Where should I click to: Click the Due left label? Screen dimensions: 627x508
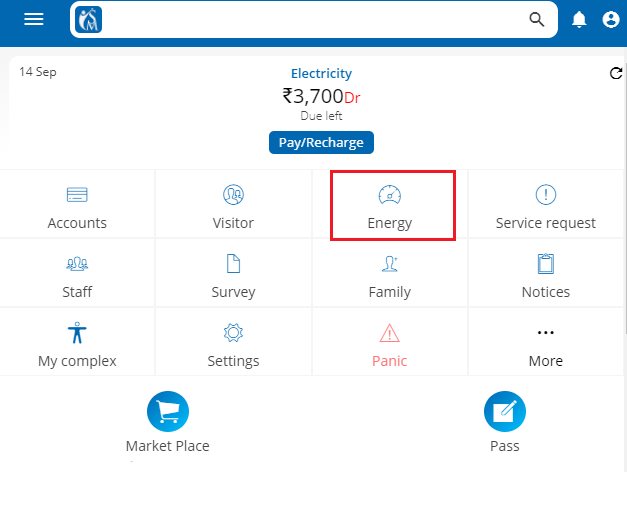point(321,116)
